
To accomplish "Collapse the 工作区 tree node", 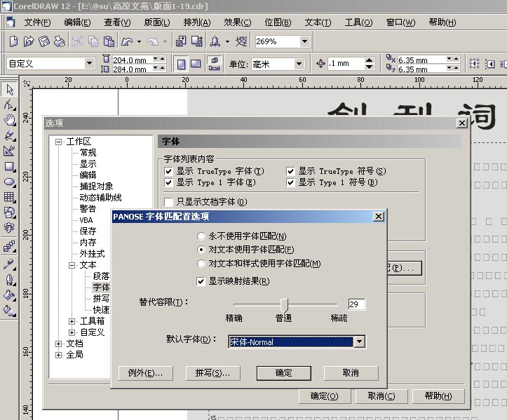I will (x=58, y=142).
